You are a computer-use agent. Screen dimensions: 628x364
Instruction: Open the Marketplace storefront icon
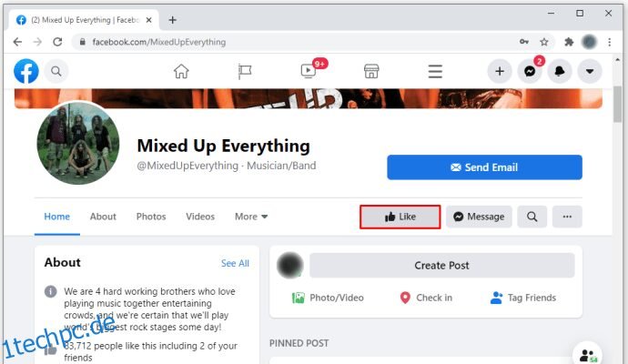pyautogui.click(x=371, y=71)
